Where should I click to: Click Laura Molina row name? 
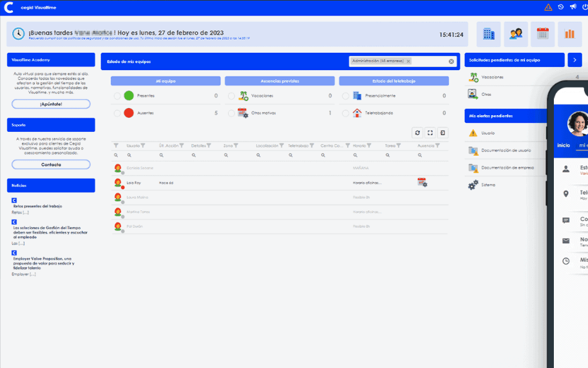[137, 198]
